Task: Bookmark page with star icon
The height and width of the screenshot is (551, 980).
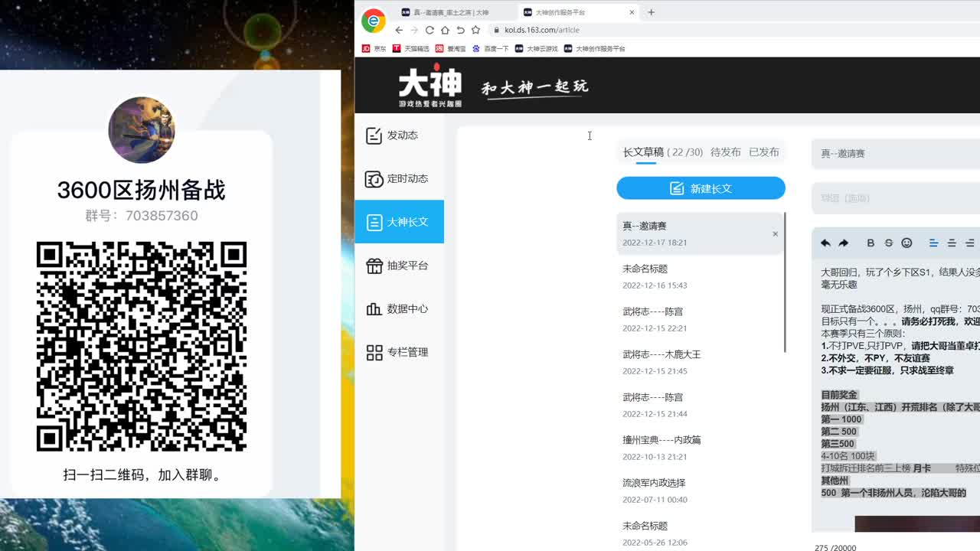Action: tap(475, 30)
